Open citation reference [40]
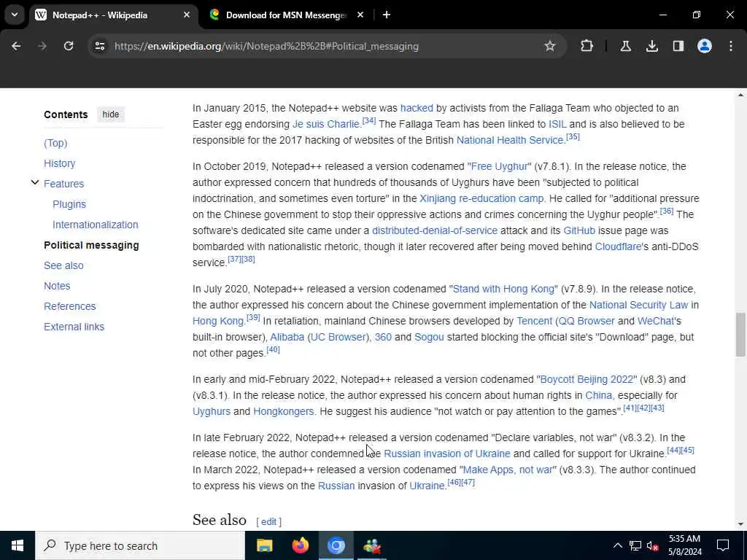747x560 pixels. tap(273, 350)
